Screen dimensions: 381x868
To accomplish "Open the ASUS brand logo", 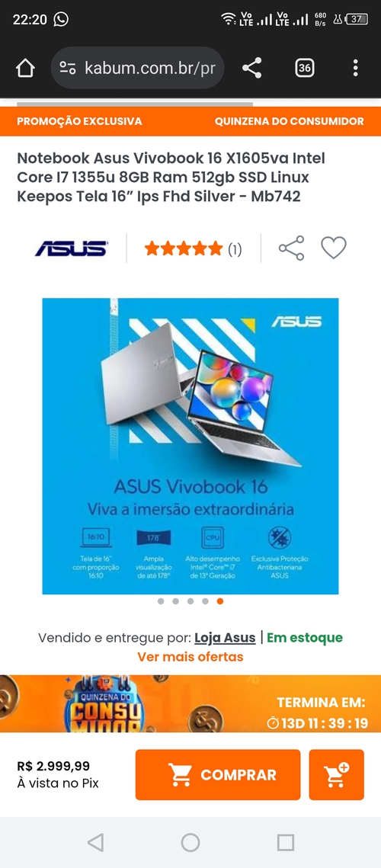I will click(x=72, y=248).
